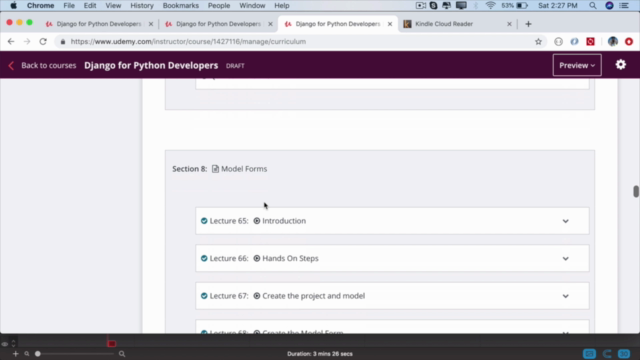
Task: Click the zoom-in magnifier in recorder bar
Action: pyautogui.click(x=122, y=354)
